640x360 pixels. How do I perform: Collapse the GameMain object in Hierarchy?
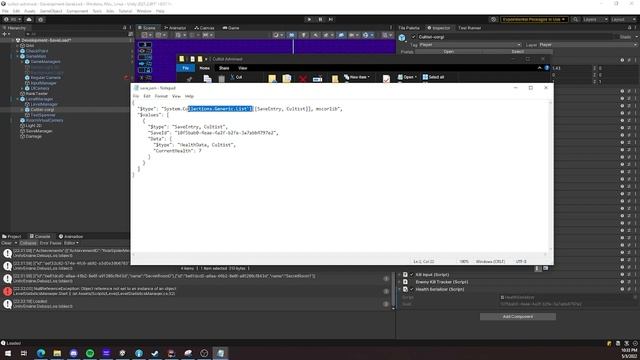18,56
